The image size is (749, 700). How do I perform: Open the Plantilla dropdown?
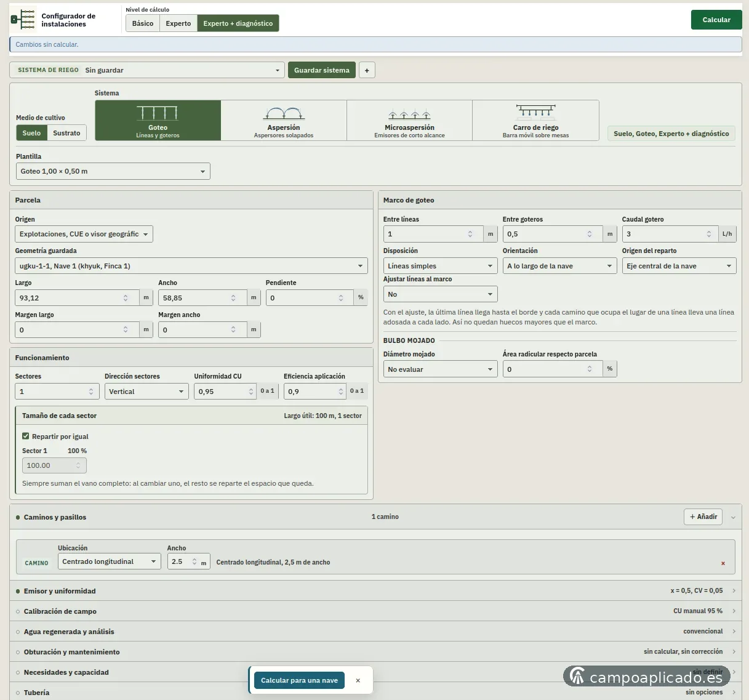(x=113, y=171)
